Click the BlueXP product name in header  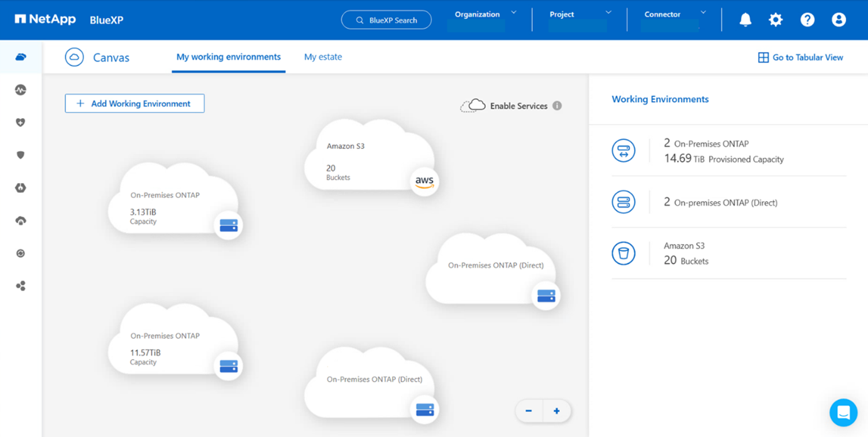pyautogui.click(x=107, y=19)
